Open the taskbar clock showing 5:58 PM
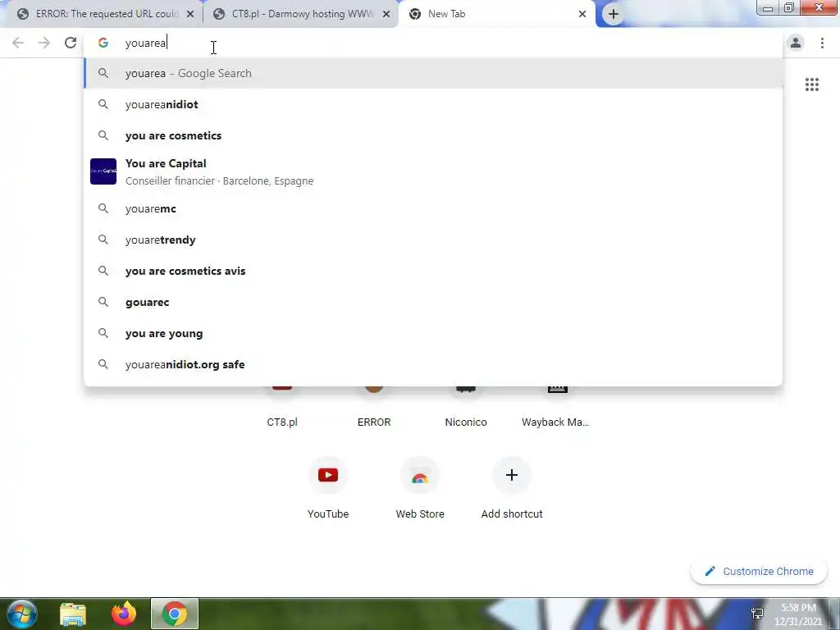The height and width of the screenshot is (630, 840). pyautogui.click(x=798, y=614)
